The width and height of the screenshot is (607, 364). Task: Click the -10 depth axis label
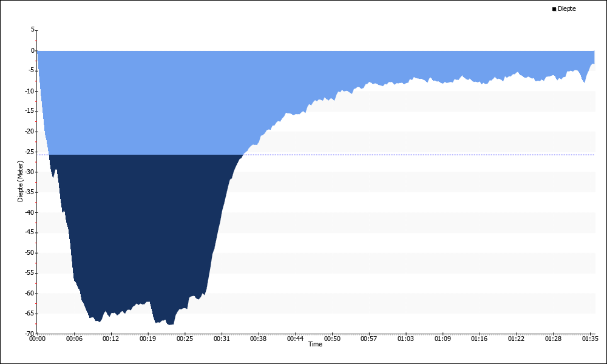[30, 91]
